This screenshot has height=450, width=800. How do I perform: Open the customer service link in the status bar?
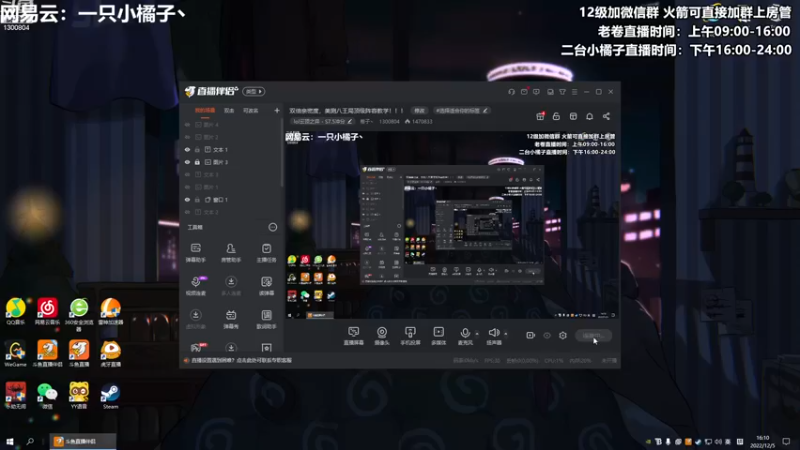241,360
